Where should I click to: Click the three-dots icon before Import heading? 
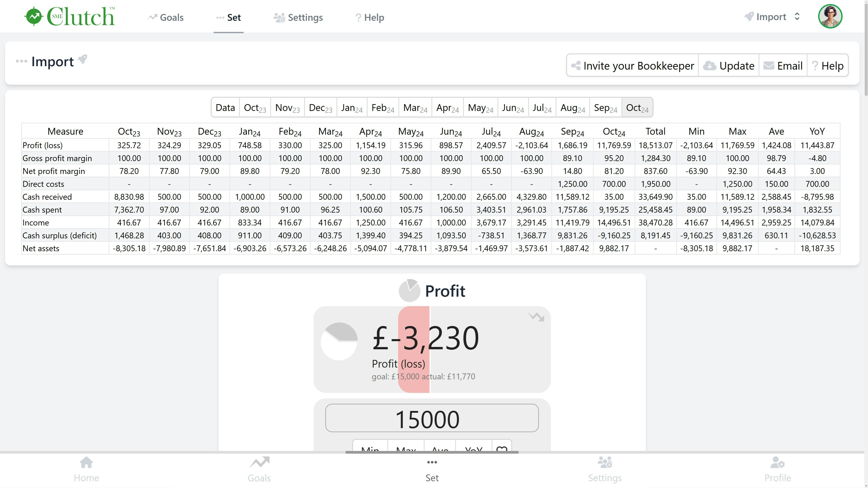pyautogui.click(x=21, y=61)
